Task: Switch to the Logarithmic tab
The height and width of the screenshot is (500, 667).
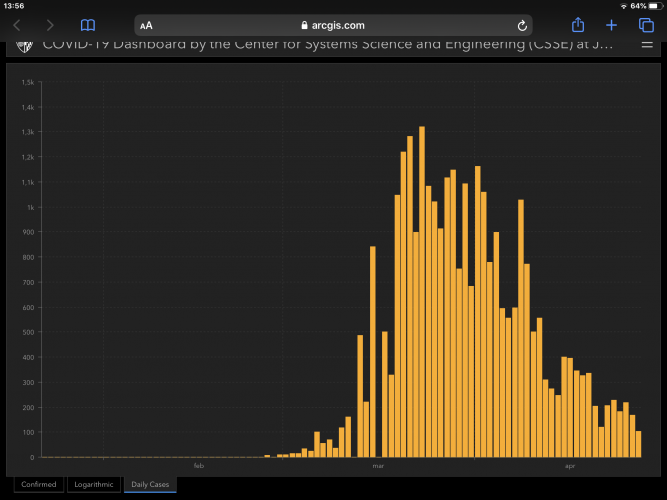Action: click(x=95, y=484)
